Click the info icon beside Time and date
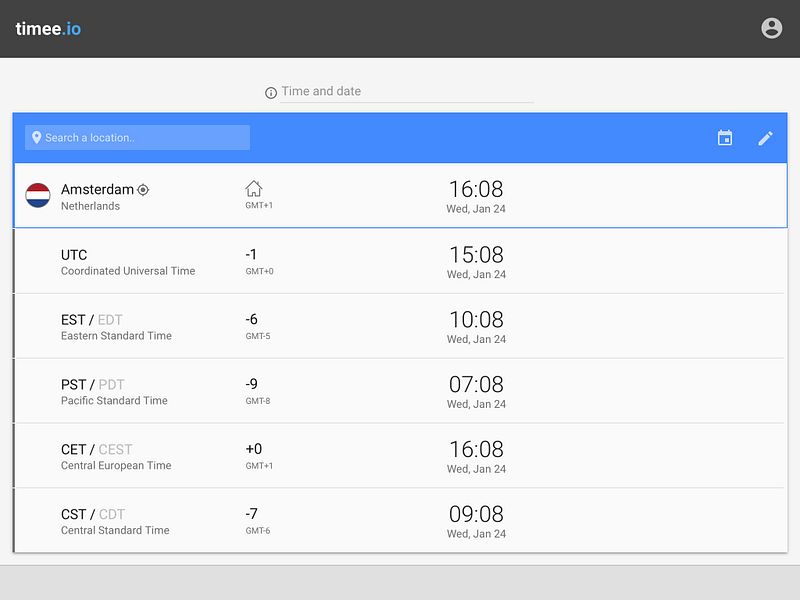 (271, 92)
